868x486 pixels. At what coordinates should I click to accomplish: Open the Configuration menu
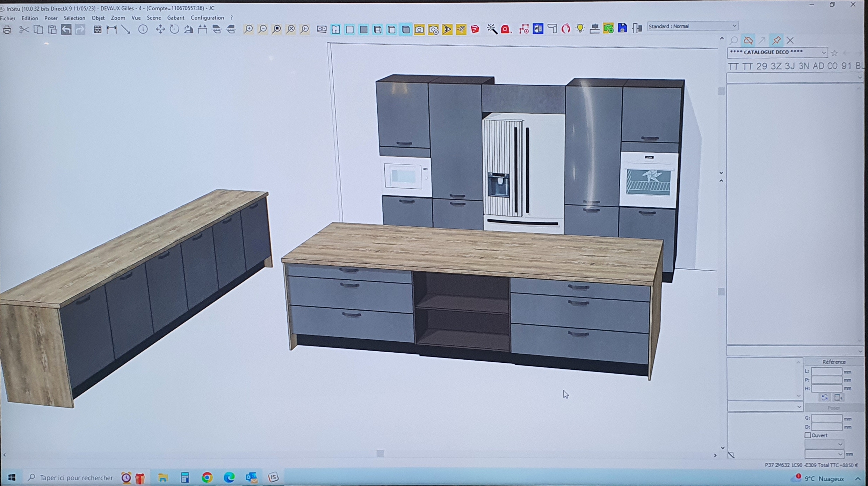207,18
